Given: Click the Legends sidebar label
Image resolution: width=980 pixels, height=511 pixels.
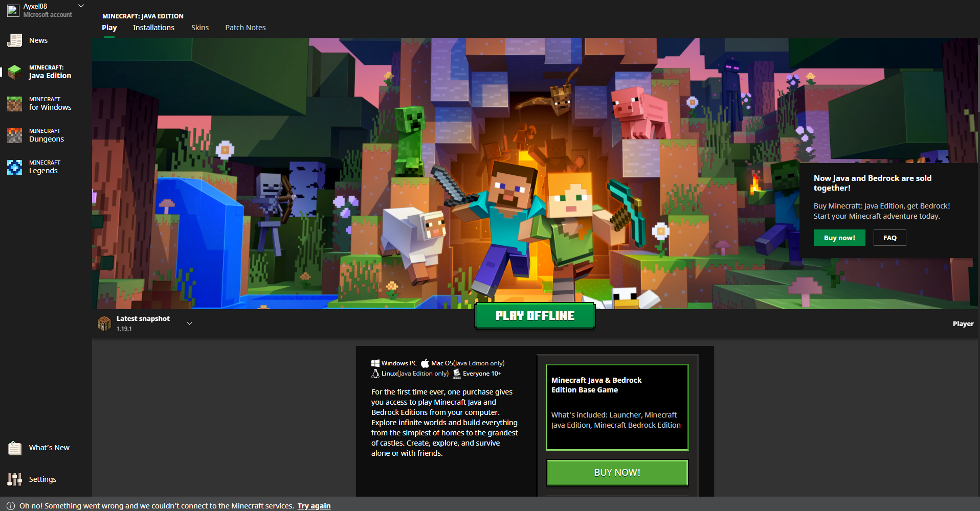Looking at the screenshot, I should [x=43, y=171].
